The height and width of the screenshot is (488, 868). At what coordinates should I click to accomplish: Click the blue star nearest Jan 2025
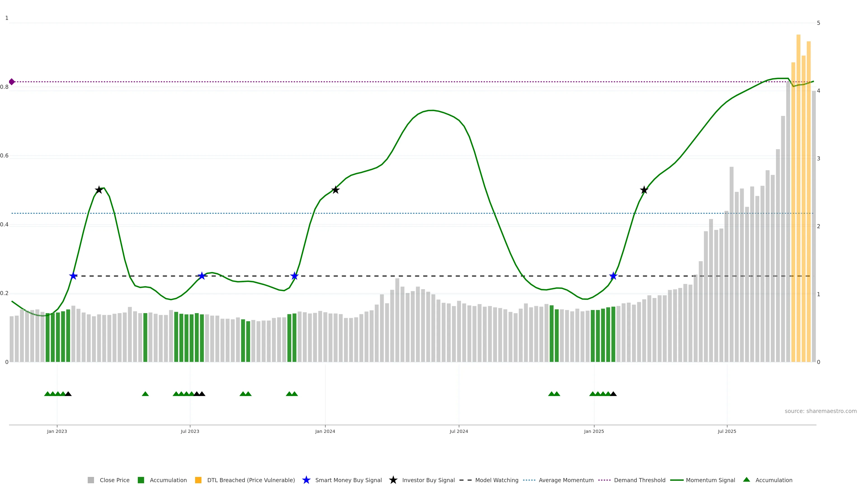tap(613, 276)
